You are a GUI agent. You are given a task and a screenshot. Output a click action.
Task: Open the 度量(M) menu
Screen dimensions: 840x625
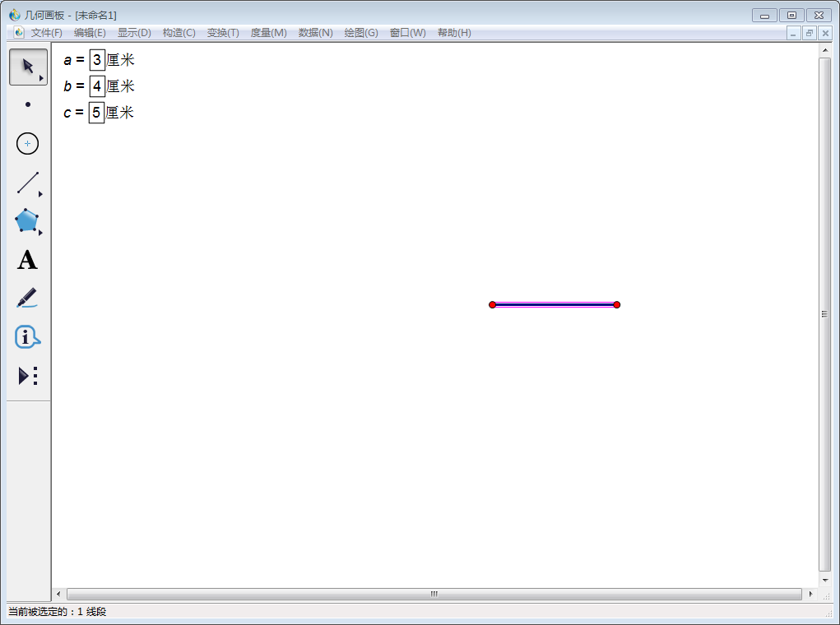268,33
